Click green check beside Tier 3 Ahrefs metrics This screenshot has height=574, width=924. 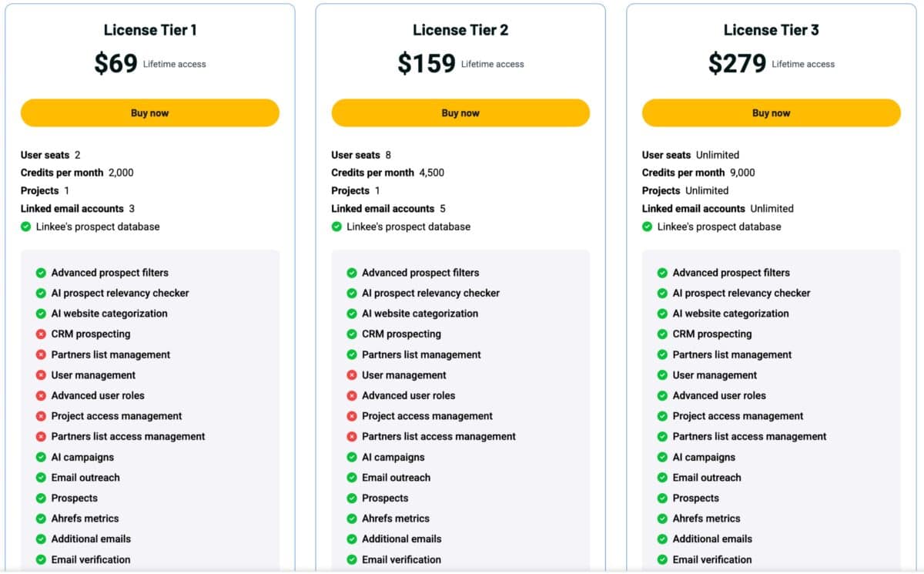662,519
